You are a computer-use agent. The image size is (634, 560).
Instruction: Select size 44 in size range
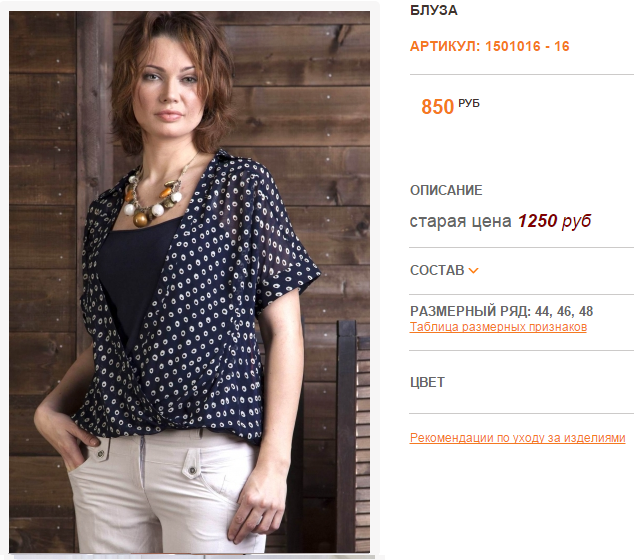(543, 311)
